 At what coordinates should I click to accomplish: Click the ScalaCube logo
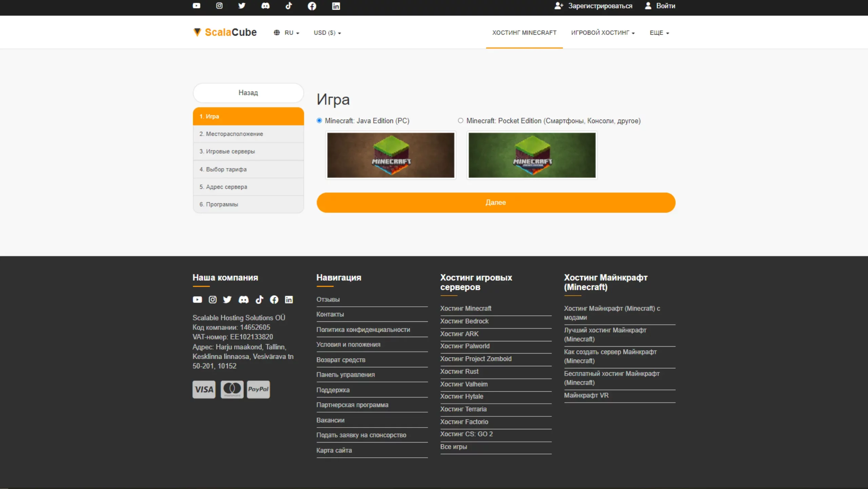[x=225, y=33]
